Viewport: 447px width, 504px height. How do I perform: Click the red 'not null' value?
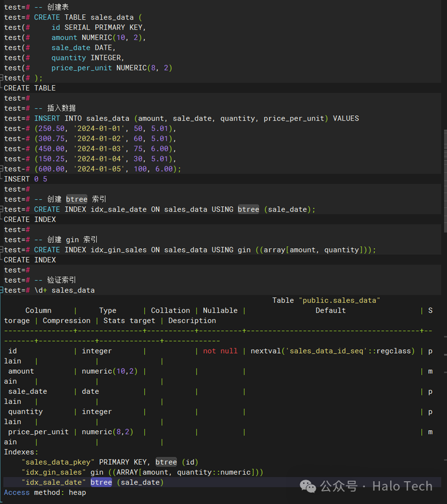click(220, 351)
